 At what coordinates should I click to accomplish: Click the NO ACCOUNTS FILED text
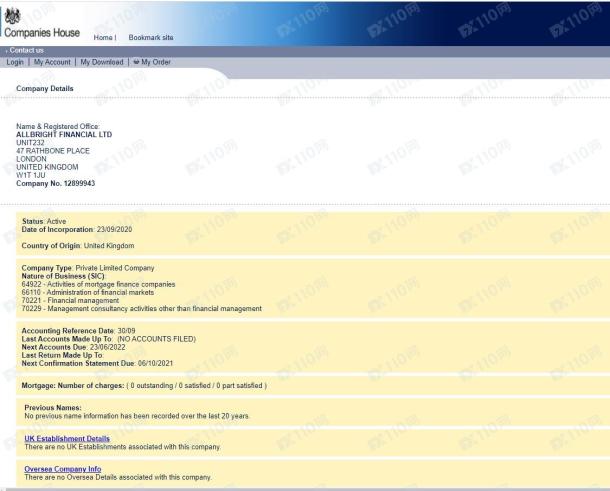(157, 339)
